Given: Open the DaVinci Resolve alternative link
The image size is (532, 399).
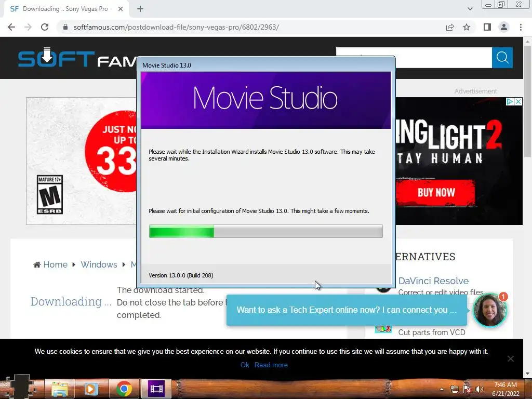Looking at the screenshot, I should [x=433, y=281].
